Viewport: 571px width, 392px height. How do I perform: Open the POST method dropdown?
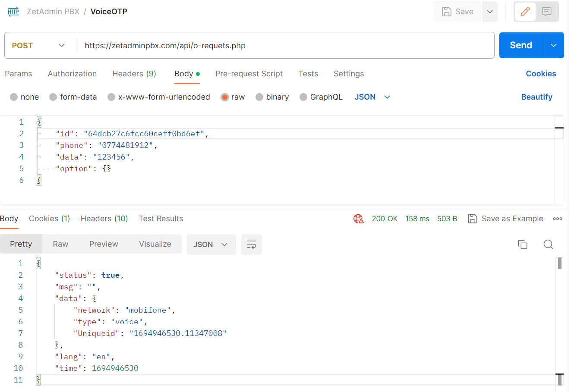point(39,45)
